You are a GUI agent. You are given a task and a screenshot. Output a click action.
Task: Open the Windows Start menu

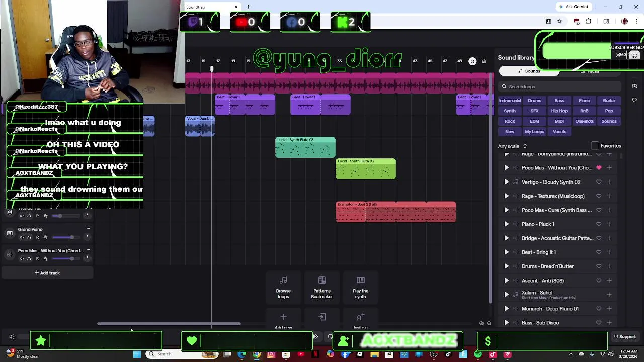pyautogui.click(x=137, y=354)
